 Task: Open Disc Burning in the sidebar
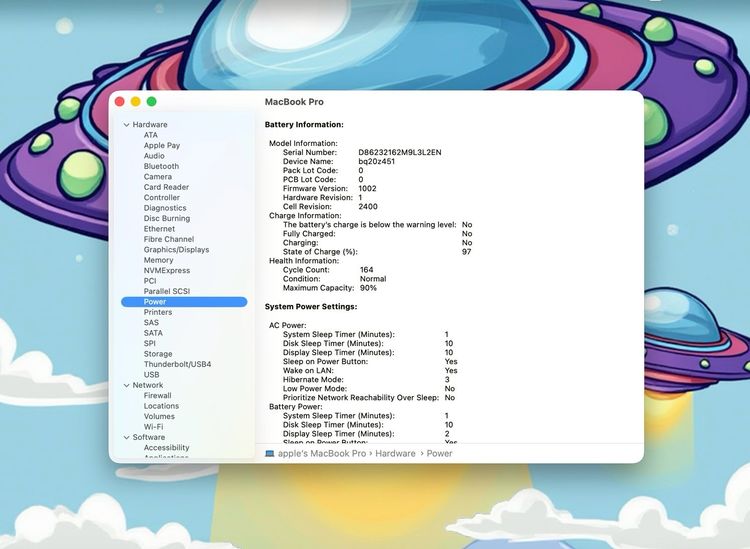(x=167, y=219)
